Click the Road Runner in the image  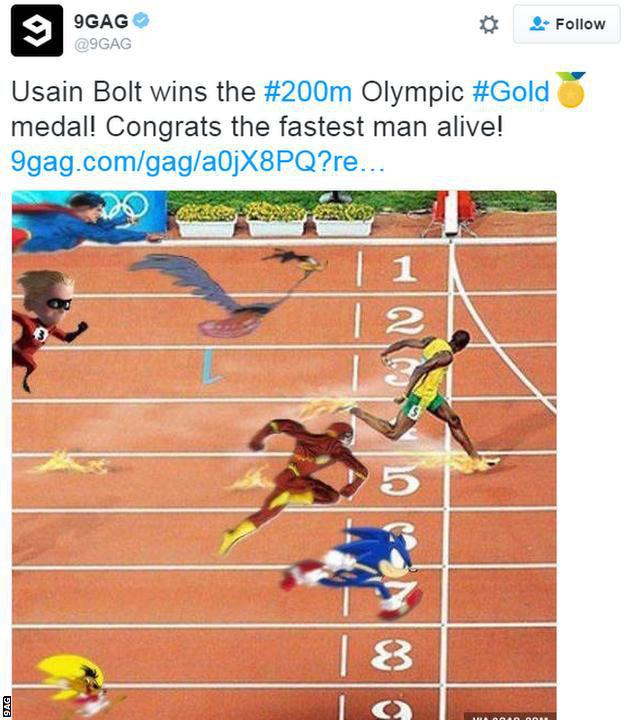[x=228, y=292]
